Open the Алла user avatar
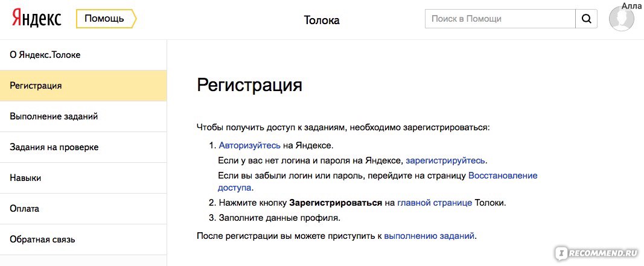Screen dimensions: 644x266 622,19
